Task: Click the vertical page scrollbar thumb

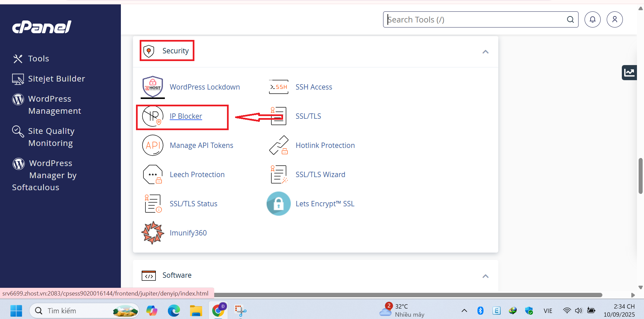Action: click(640, 176)
